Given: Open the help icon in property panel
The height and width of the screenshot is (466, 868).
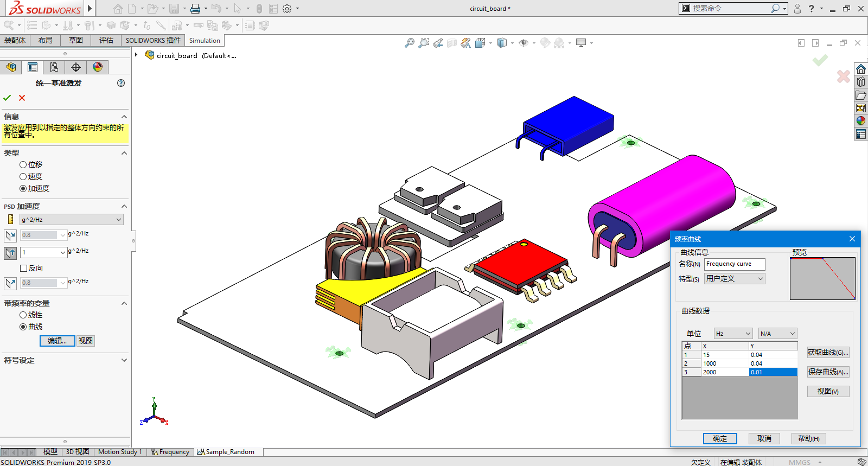Looking at the screenshot, I should tap(121, 83).
